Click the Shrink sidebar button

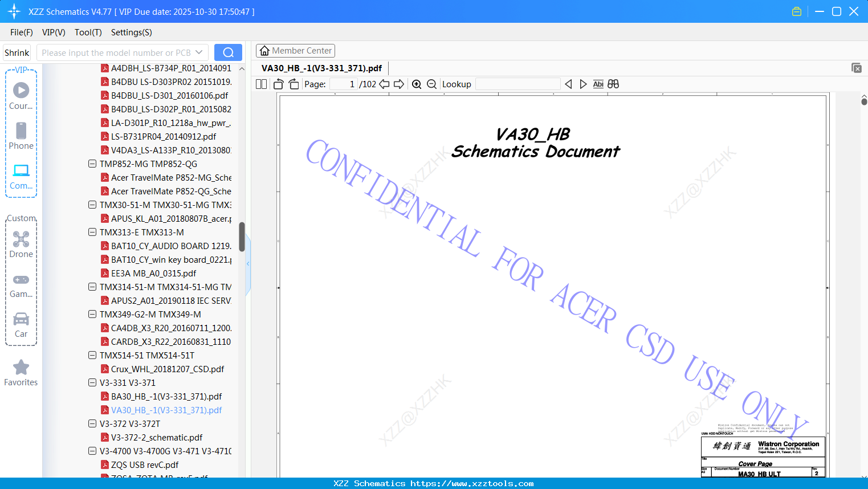(x=17, y=52)
